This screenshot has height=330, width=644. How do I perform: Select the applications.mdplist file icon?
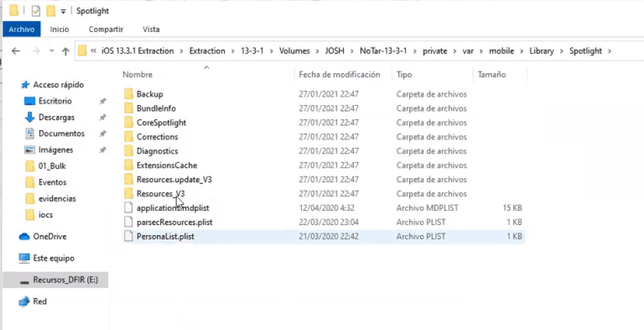coord(129,207)
